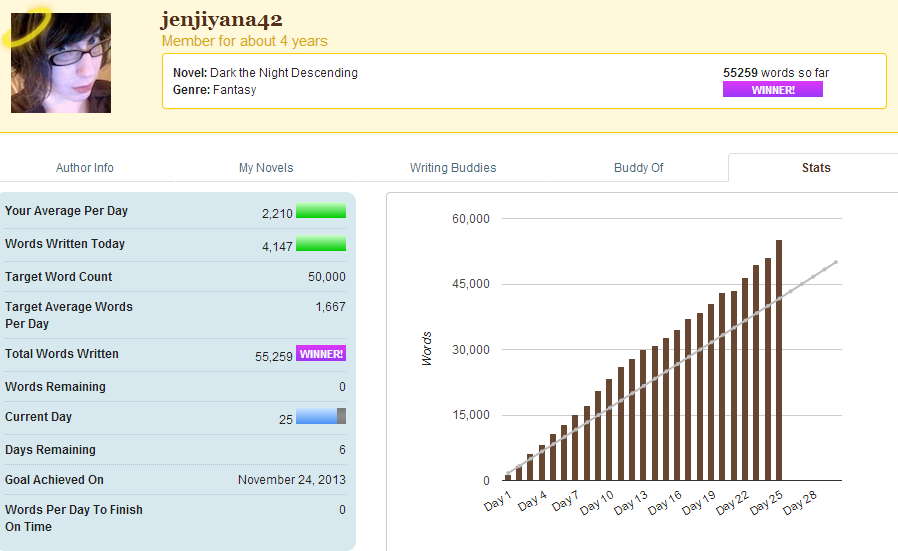Screen dimensions: 898x551
Task: Click the Target Word Count value 50,000
Action: point(327,277)
